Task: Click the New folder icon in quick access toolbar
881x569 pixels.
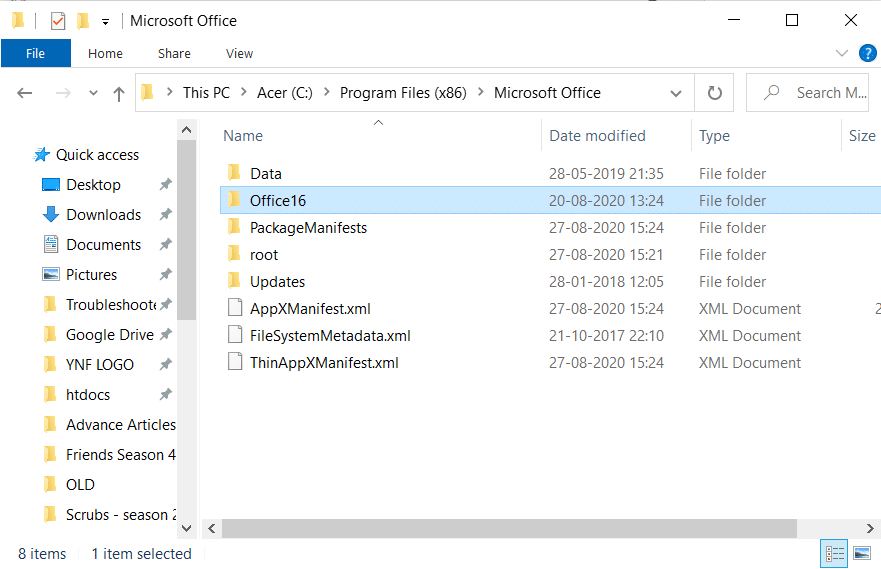Action: (83, 21)
